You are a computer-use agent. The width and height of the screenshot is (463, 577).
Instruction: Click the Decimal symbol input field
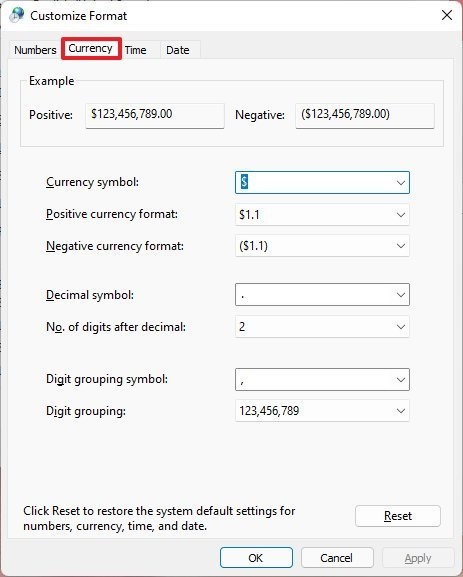315,295
